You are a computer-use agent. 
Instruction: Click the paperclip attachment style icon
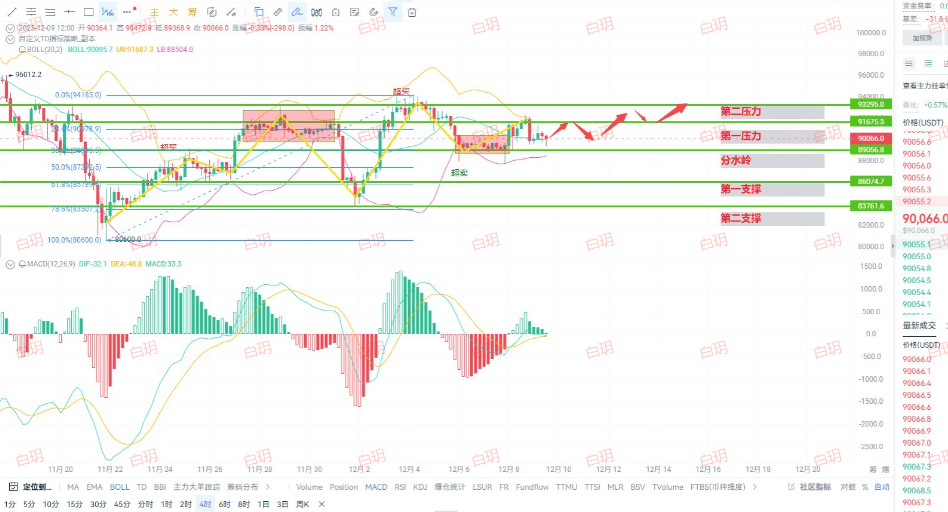pyautogui.click(x=374, y=12)
